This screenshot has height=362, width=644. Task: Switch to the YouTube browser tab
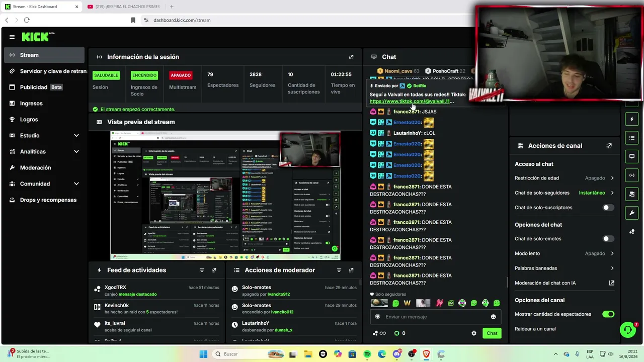tap(123, 7)
